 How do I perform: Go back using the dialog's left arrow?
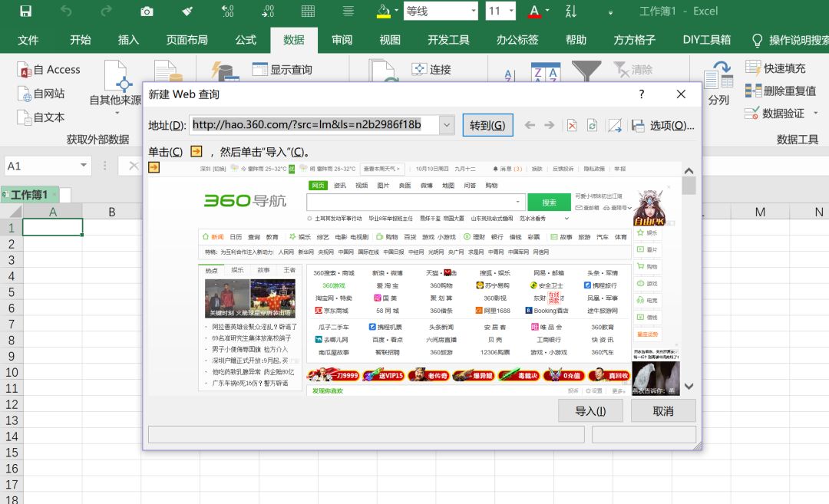pyautogui.click(x=530, y=125)
